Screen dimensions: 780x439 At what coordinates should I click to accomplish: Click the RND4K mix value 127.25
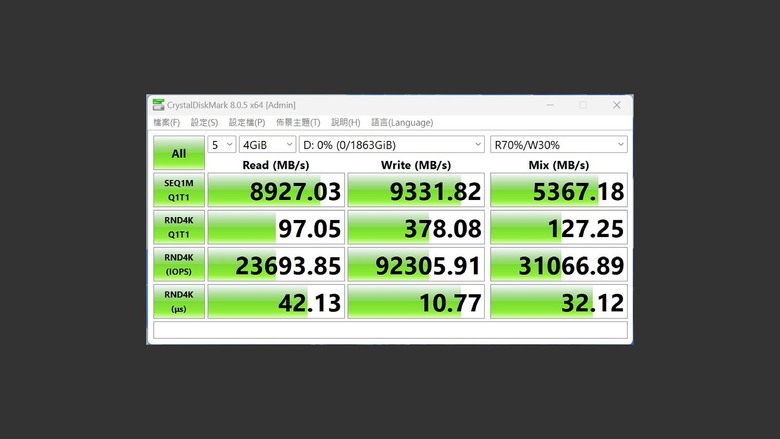(559, 227)
